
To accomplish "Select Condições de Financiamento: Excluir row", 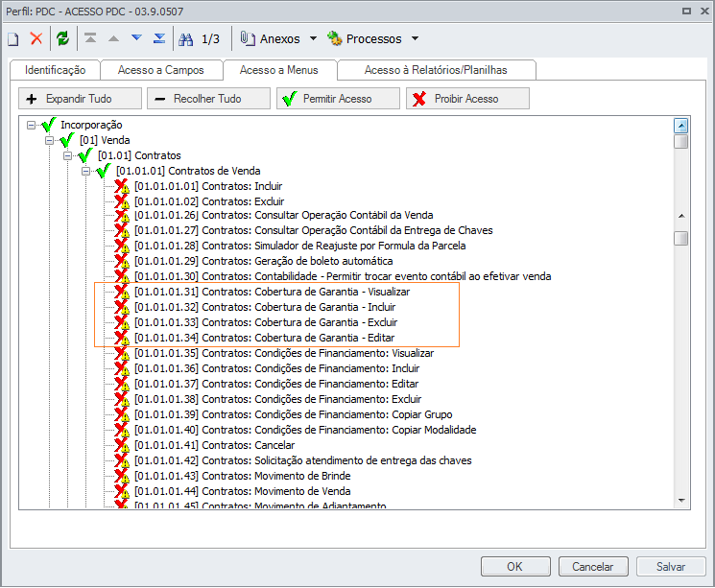I will pos(277,399).
